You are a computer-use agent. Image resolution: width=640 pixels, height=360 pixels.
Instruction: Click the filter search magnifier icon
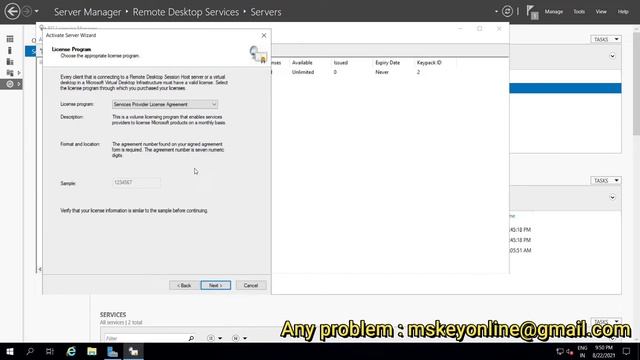point(191,338)
